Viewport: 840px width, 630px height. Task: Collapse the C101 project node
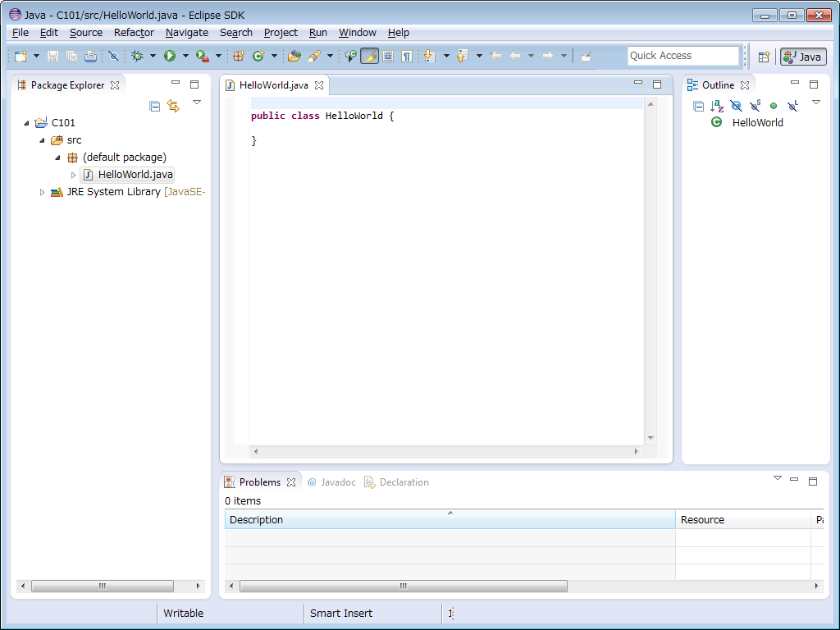point(26,123)
